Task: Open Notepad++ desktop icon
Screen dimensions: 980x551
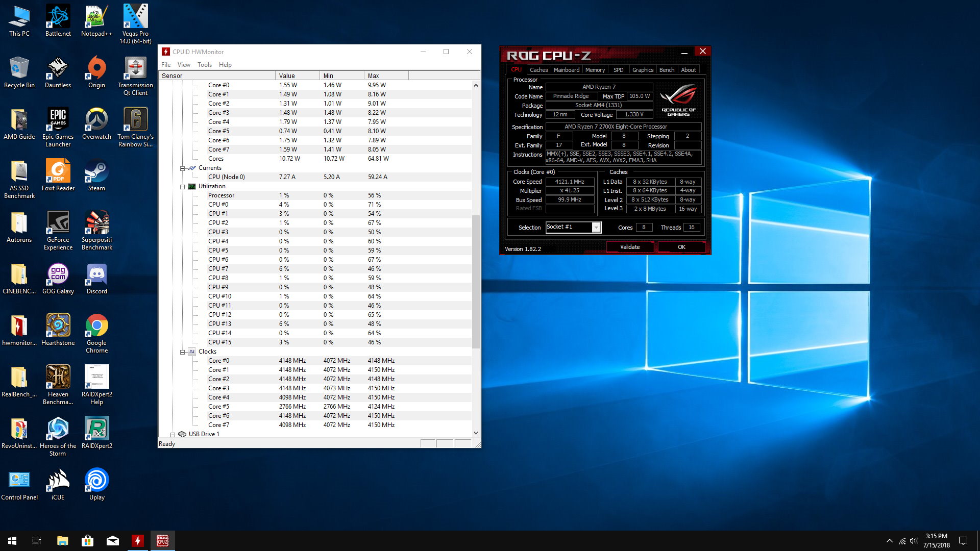Action: click(96, 20)
